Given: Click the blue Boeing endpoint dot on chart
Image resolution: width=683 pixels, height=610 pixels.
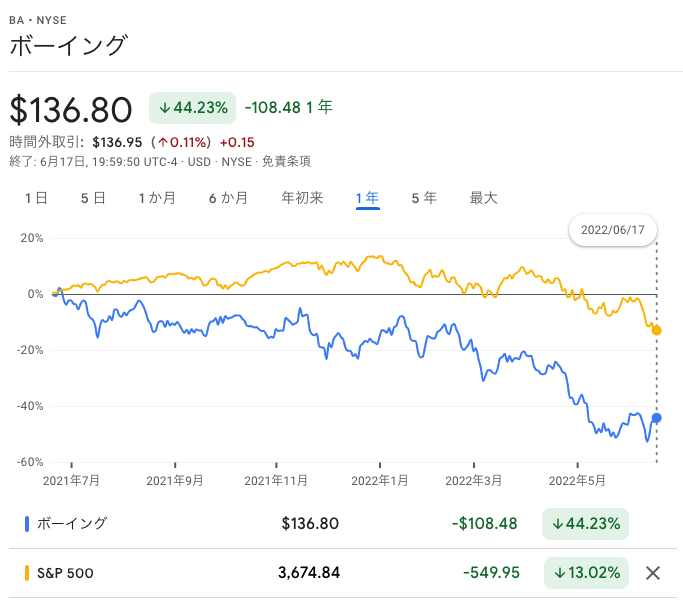Looking at the screenshot, I should 656,418.
